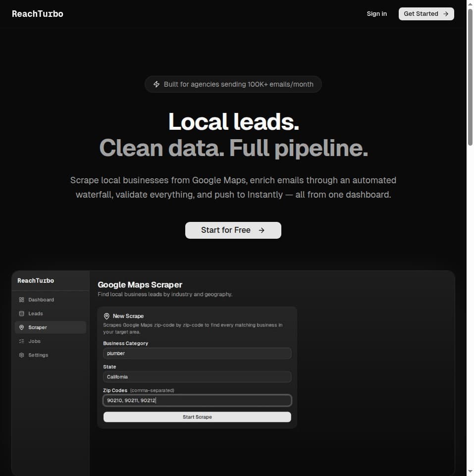Image resolution: width=474 pixels, height=476 pixels.
Task: Click the Zip Codes input field
Action: click(197, 400)
